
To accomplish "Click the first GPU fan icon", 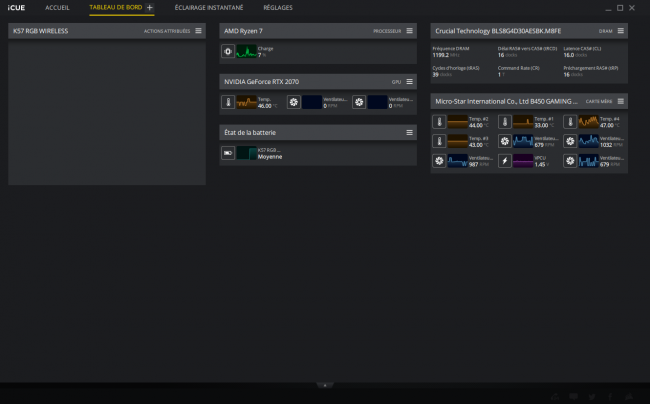I will 293,102.
